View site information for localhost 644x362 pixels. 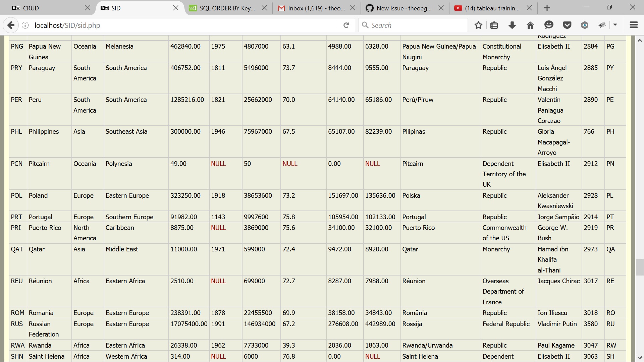[x=25, y=25]
